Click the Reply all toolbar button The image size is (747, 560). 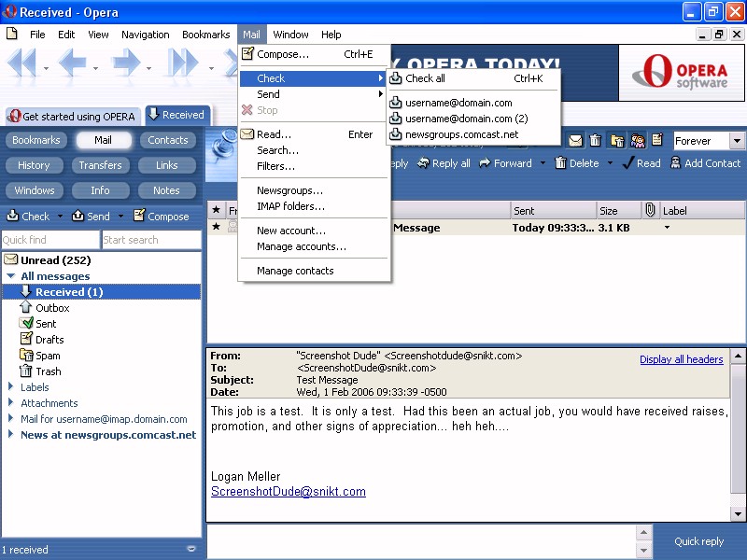click(444, 163)
